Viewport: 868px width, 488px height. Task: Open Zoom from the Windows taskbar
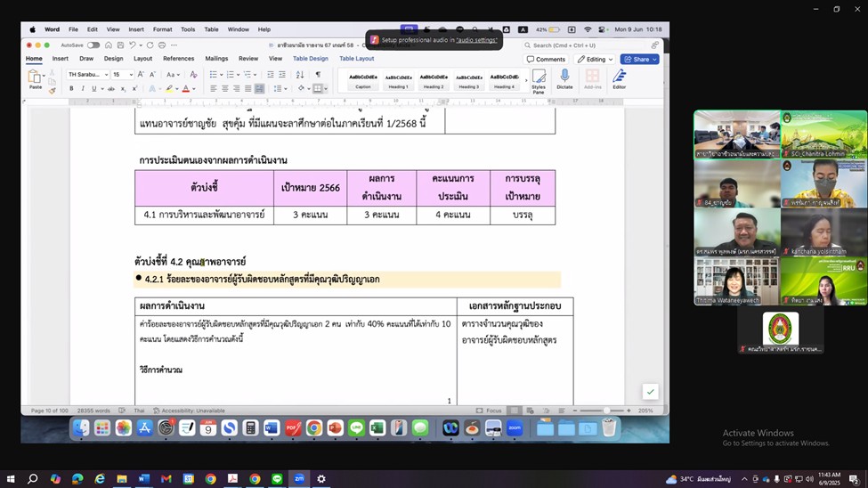tap(299, 479)
